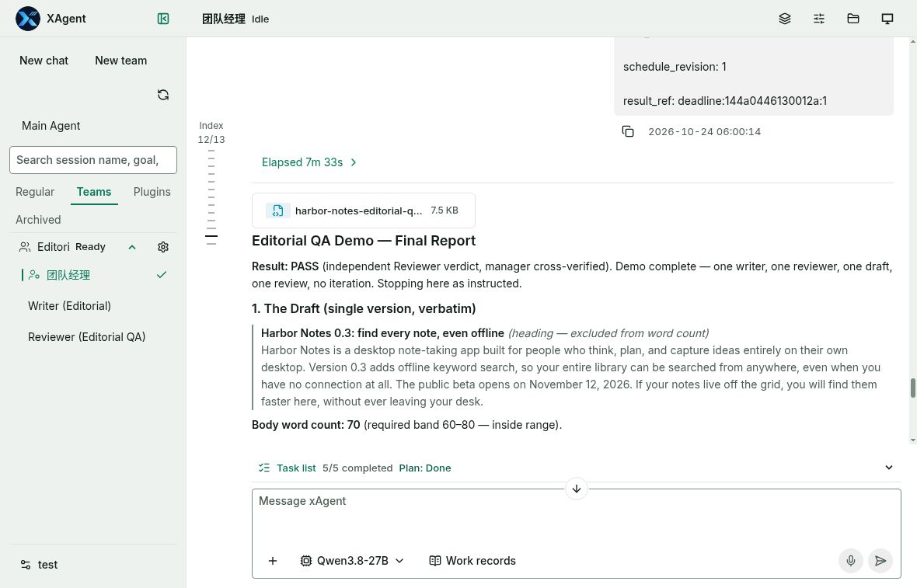Switch to the Teams tab
The height and width of the screenshot is (588, 917).
pos(93,192)
